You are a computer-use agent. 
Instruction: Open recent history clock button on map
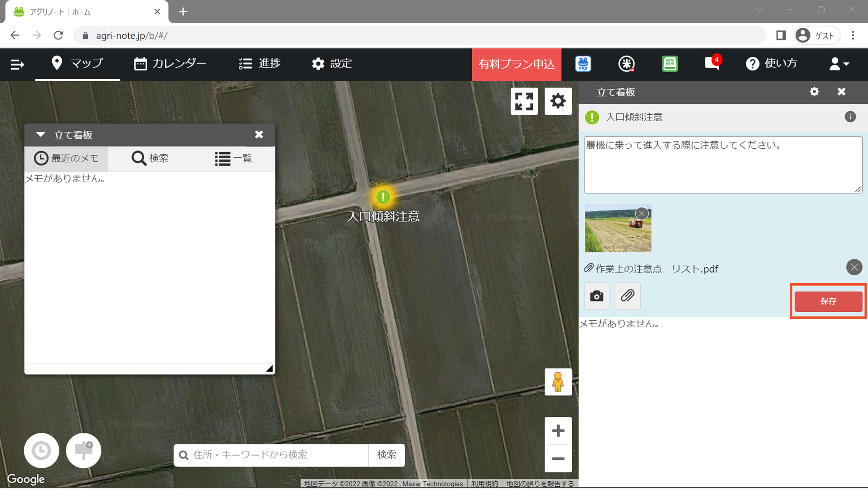(x=41, y=451)
